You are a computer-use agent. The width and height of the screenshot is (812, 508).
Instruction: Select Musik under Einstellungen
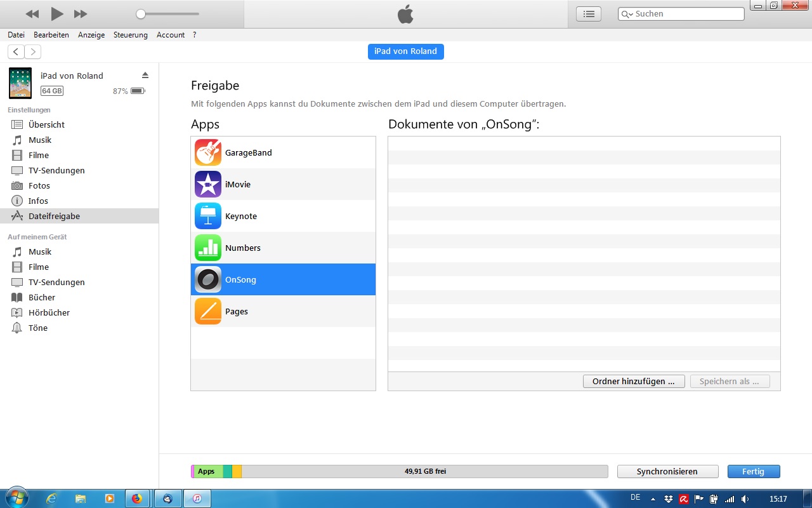point(79,140)
